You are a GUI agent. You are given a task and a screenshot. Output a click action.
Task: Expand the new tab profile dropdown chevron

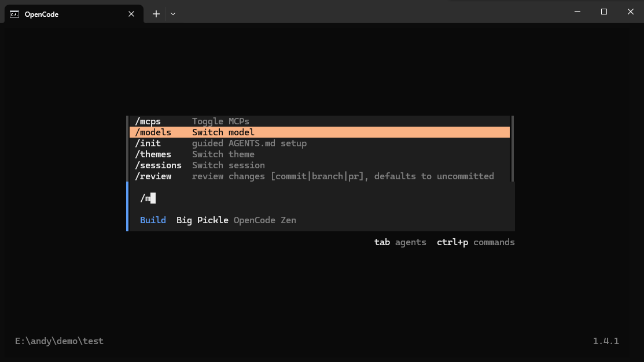click(x=173, y=14)
